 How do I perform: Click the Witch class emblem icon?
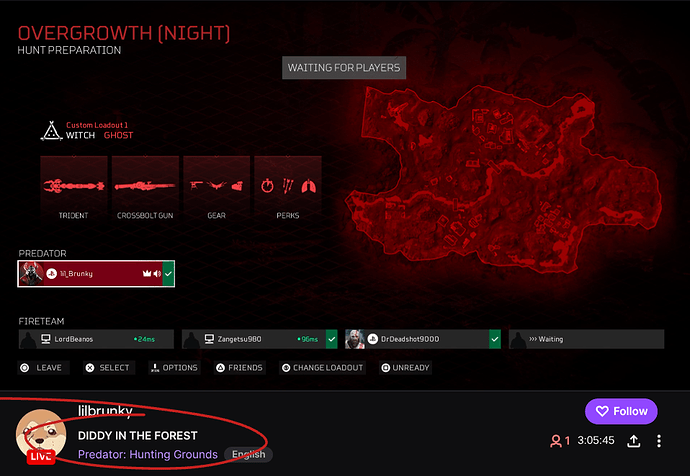[51, 131]
